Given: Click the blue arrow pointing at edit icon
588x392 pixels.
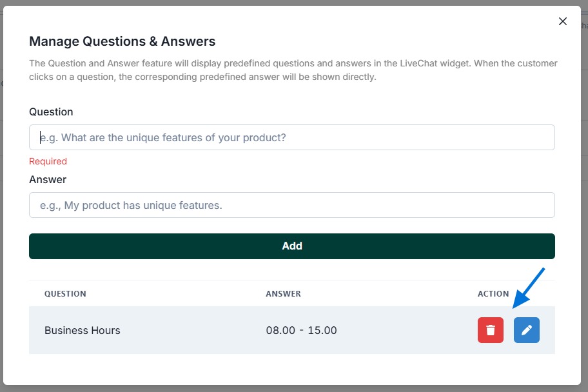Looking at the screenshot, I should 529,288.
